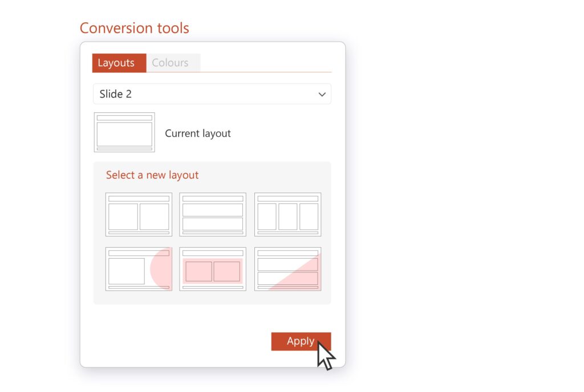Image resolution: width=584 pixels, height=392 pixels.
Task: Click the Current layout label
Action: (x=198, y=133)
